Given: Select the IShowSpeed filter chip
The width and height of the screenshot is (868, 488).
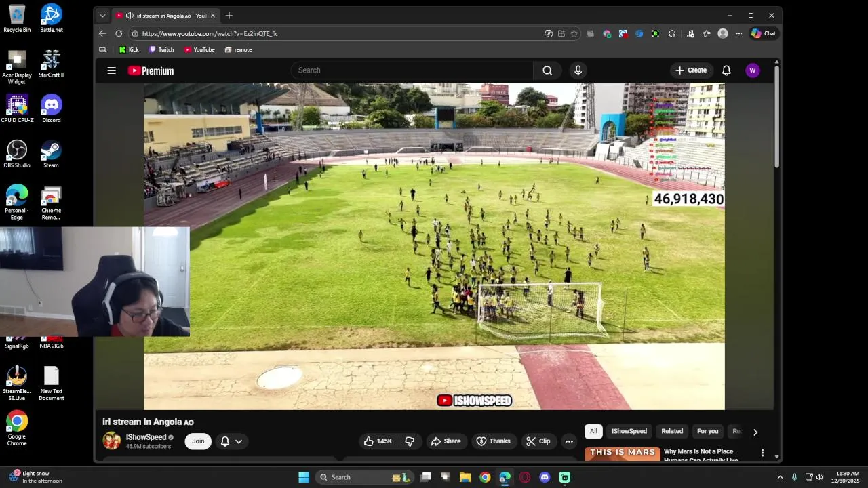Looking at the screenshot, I should (x=629, y=431).
